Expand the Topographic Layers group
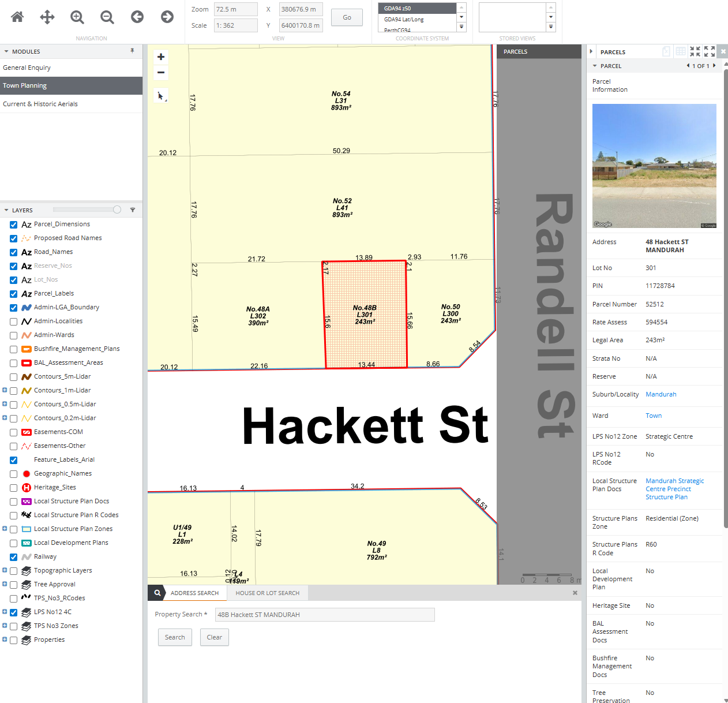The width and height of the screenshot is (728, 703). pos(5,570)
